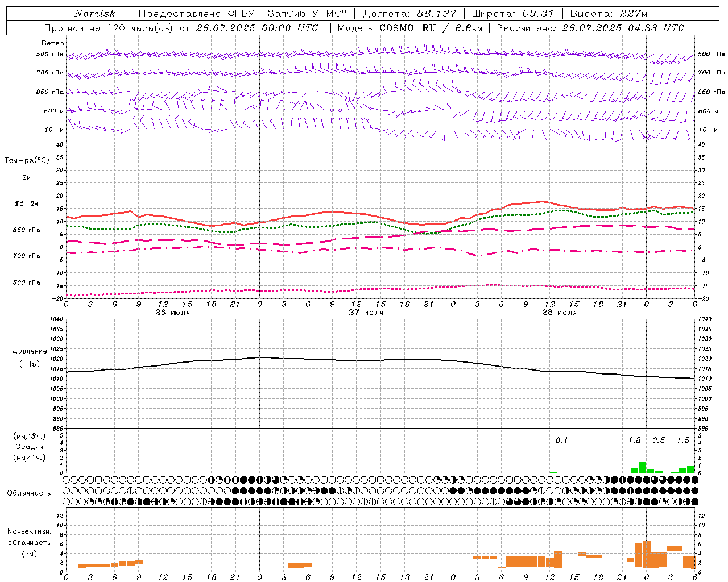The height and width of the screenshot is (582, 728).
Task: Click the solid line sample under the '2м' legend
Action: 26,184
